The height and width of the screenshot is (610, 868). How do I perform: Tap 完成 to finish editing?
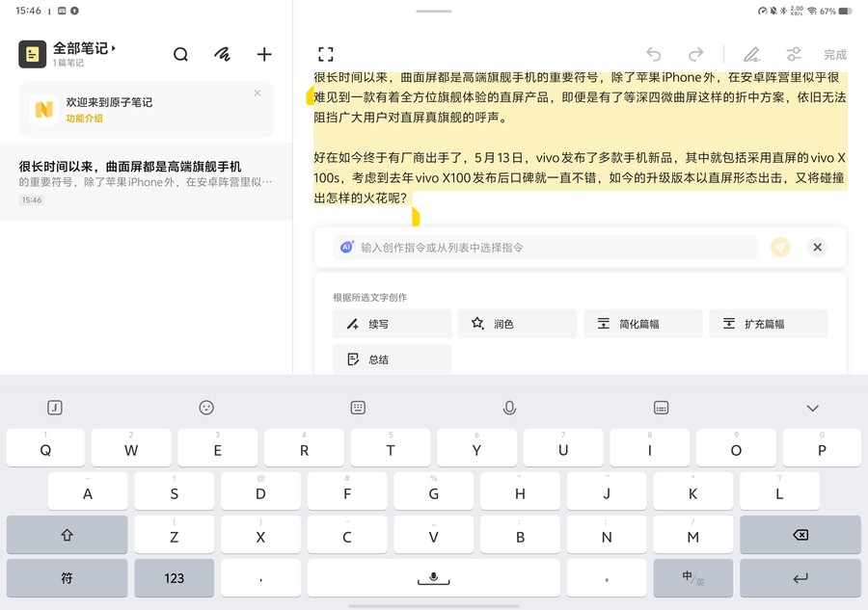(x=834, y=55)
